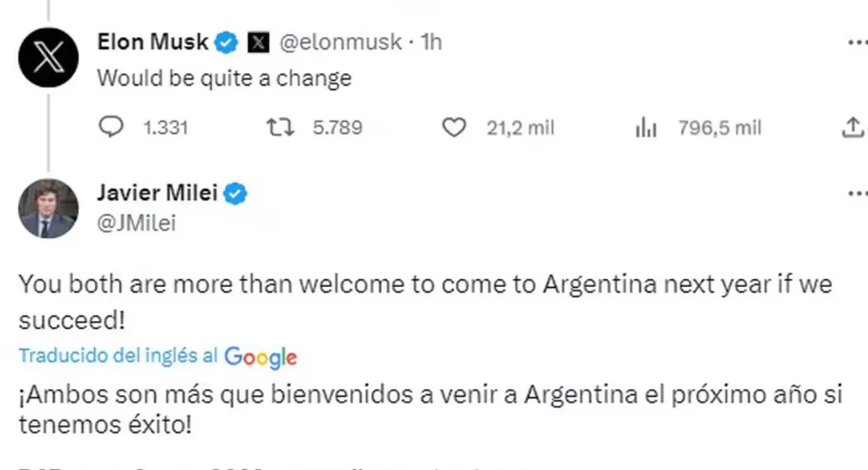868x470 pixels.
Task: Click the verified badge next to Elon Musk
Action: pyautogui.click(x=226, y=42)
